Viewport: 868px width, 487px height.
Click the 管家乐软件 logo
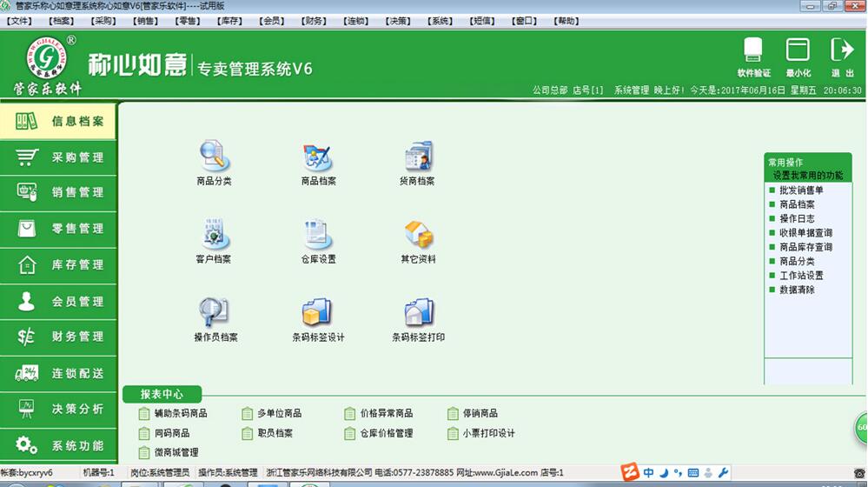47,65
